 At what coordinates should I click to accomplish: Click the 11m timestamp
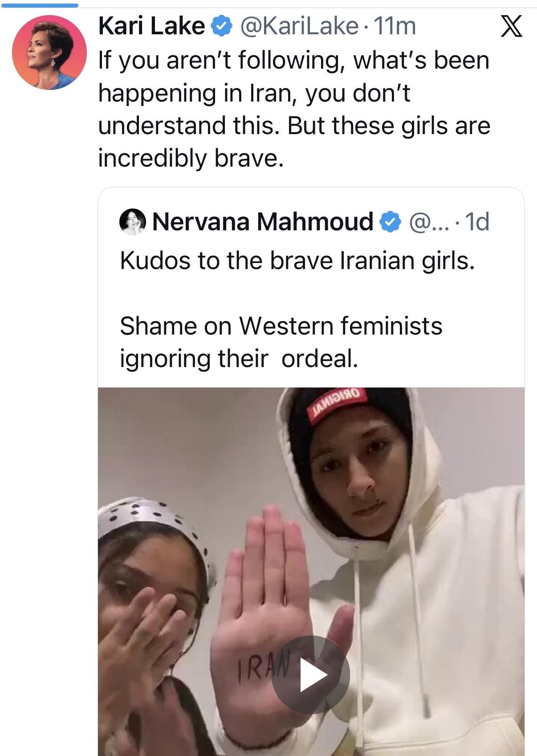(x=395, y=27)
